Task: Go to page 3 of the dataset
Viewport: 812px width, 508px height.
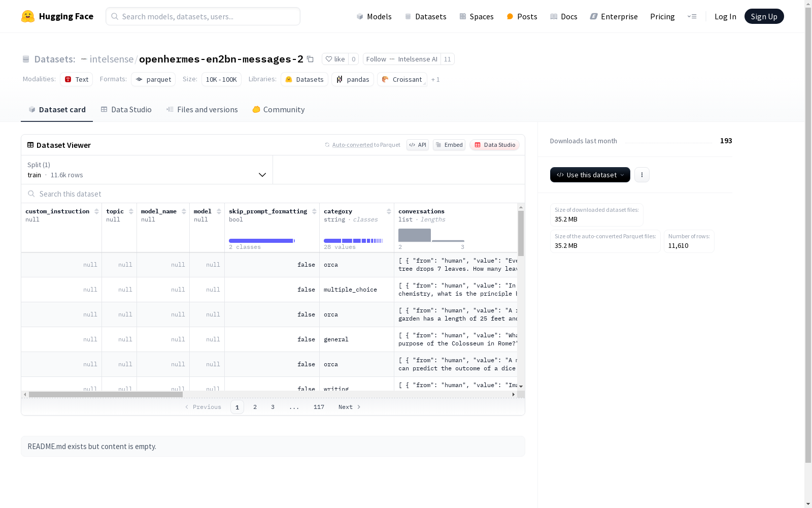Action: click(273, 407)
